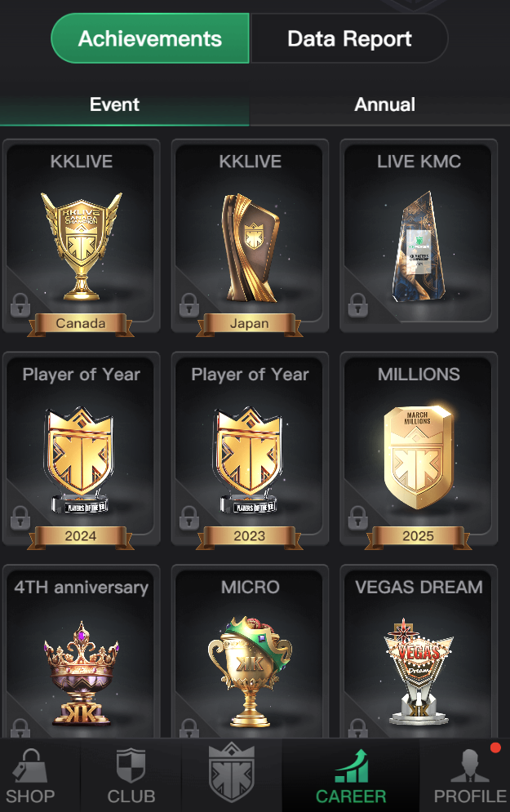Select the Achievements tab
The width and height of the screenshot is (510, 812).
click(x=150, y=39)
